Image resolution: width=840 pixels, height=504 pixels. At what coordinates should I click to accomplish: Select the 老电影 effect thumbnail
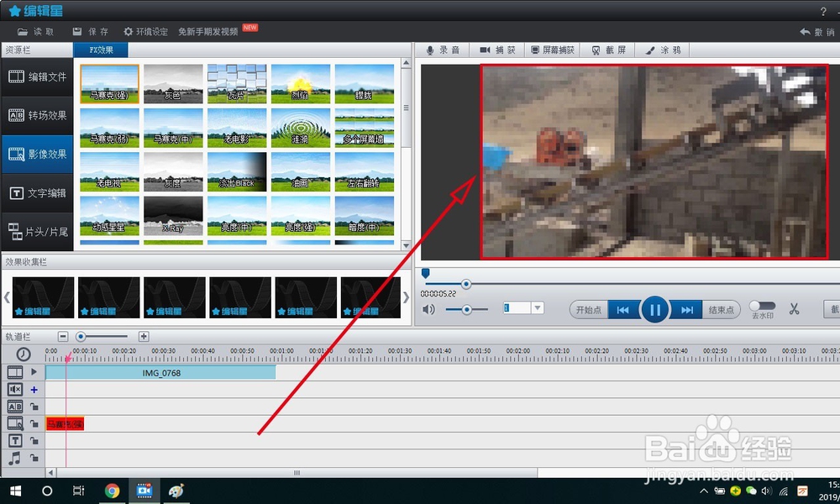(x=237, y=128)
